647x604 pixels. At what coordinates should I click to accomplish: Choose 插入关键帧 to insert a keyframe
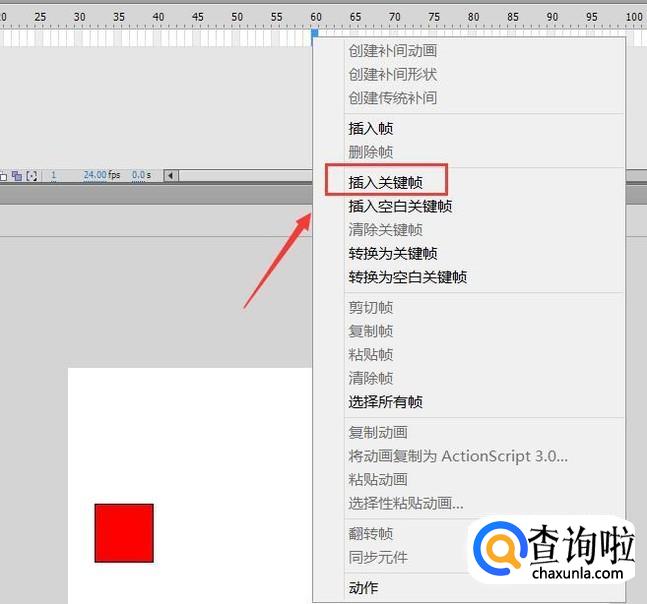[385, 182]
